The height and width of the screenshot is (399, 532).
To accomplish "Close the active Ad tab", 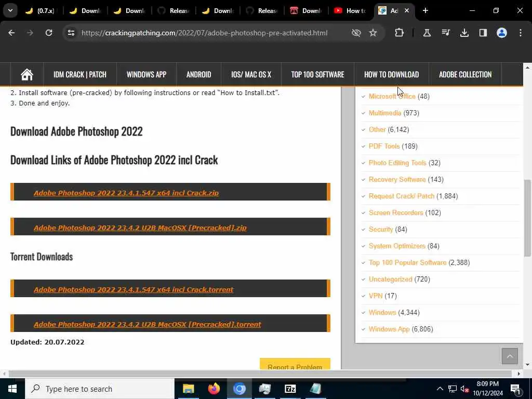I will (407, 10).
